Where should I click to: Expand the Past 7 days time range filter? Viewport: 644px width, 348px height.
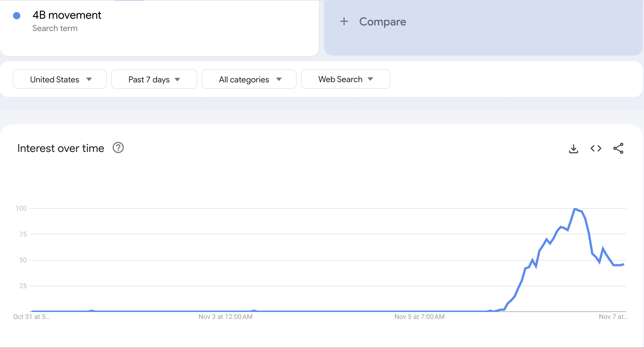click(x=153, y=79)
